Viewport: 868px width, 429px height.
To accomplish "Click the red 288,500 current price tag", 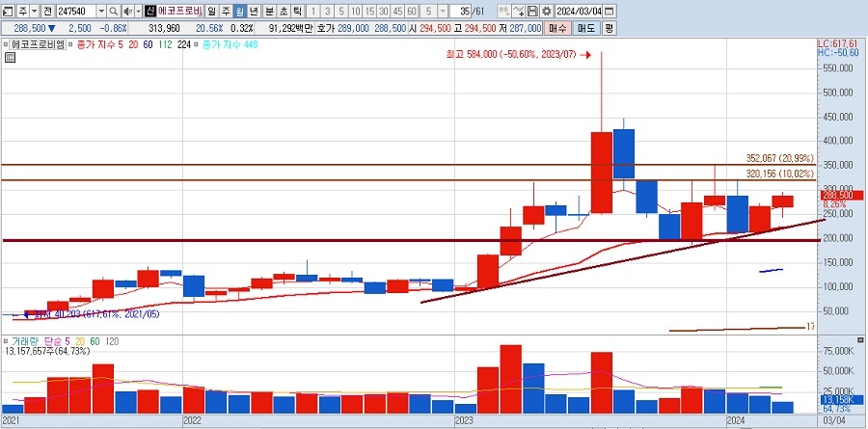I will point(840,196).
